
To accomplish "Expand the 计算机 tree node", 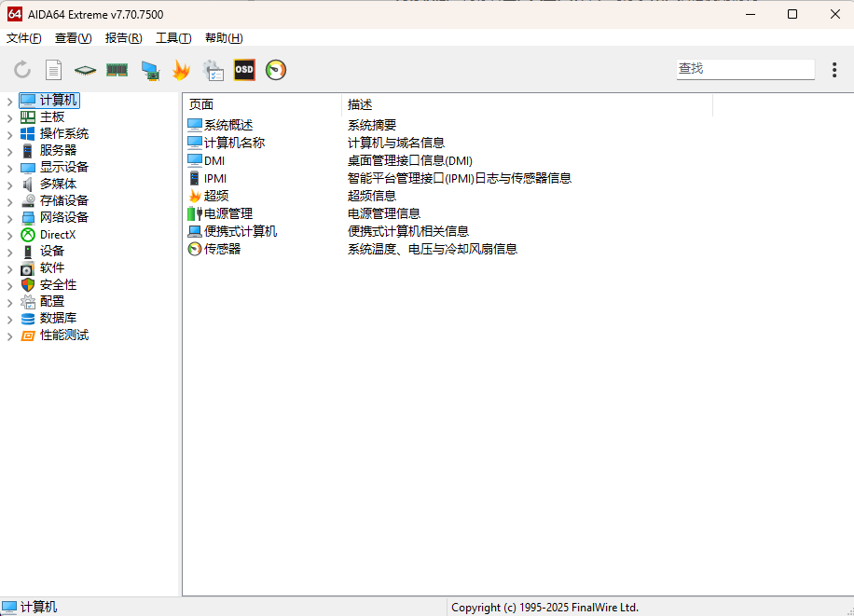I will tap(9, 102).
